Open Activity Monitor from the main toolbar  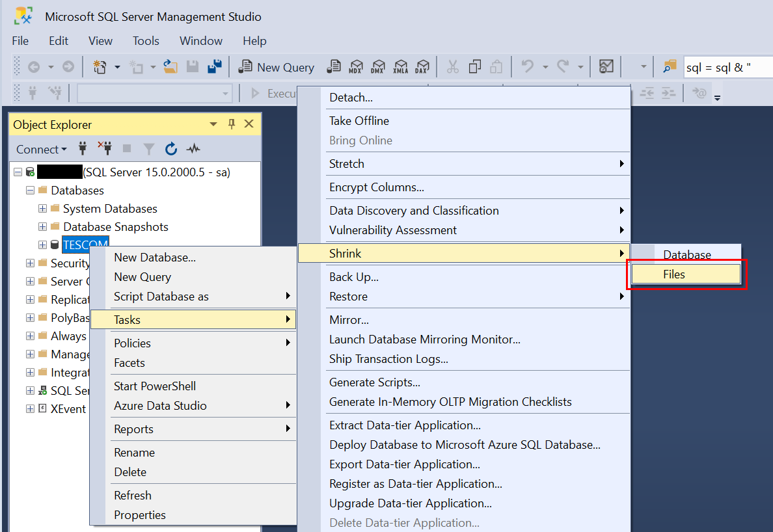606,66
